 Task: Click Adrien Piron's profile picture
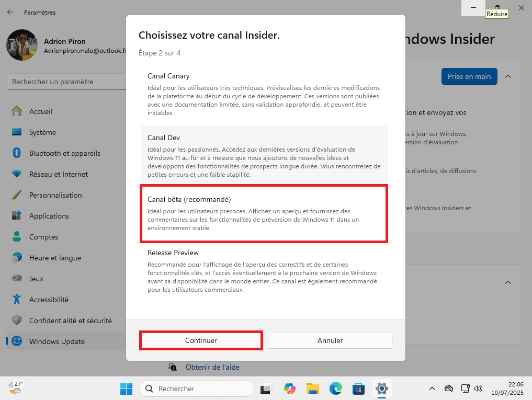tap(22, 45)
